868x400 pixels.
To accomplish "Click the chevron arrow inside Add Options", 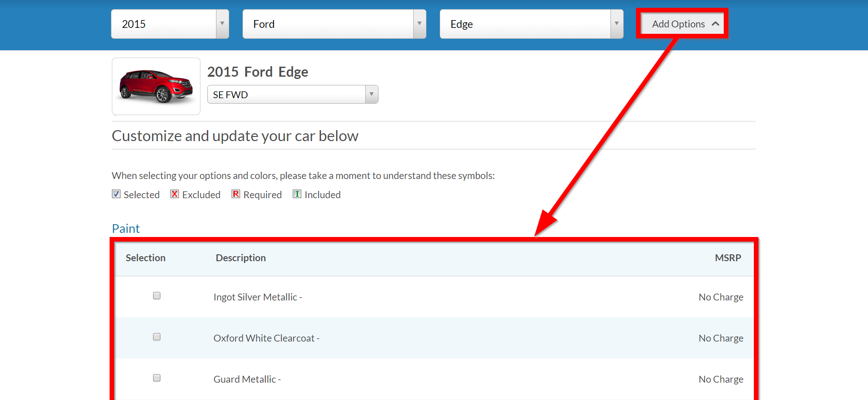I will coord(715,23).
